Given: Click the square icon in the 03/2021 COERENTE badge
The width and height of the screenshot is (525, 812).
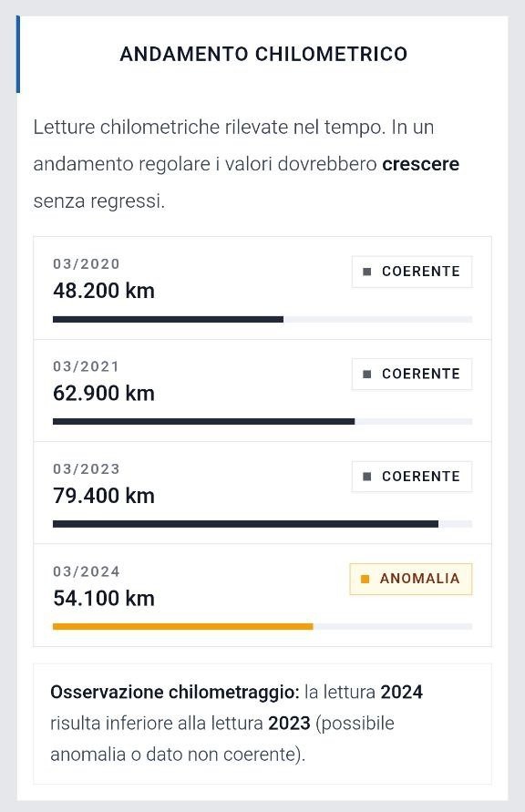Looking at the screenshot, I should [367, 374].
